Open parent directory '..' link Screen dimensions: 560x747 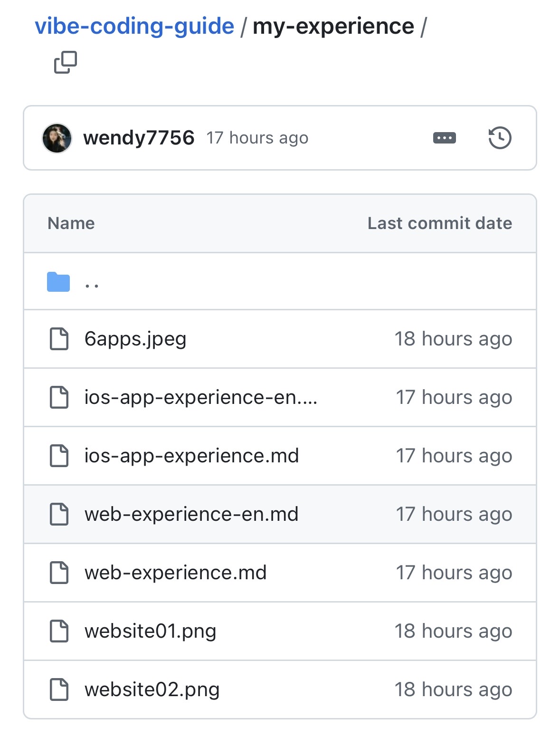(x=92, y=286)
